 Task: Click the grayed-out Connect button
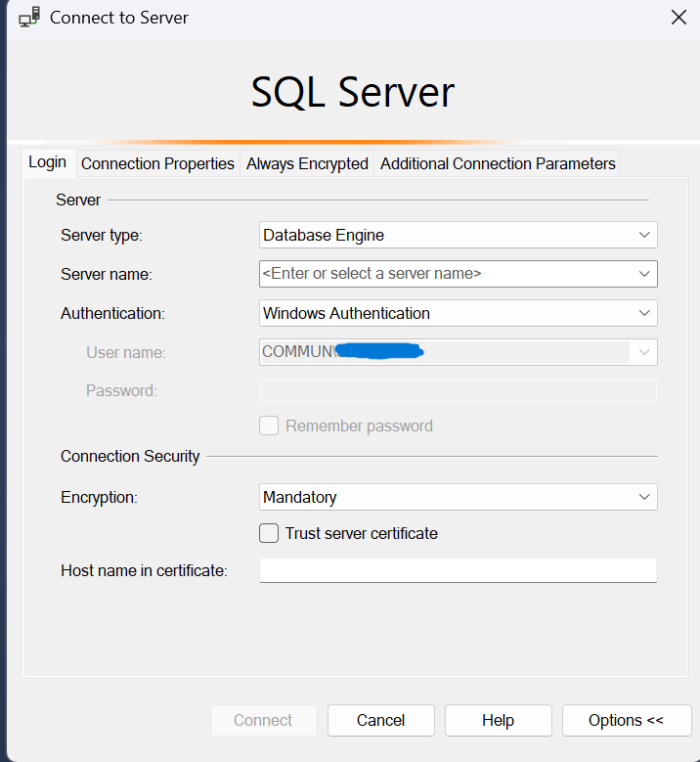click(263, 720)
